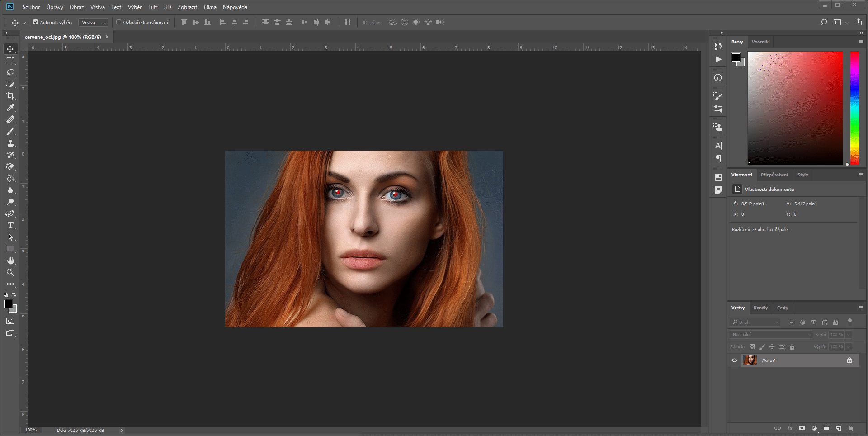868x436 pixels.
Task: Activate the Zoom tool
Action: coord(10,272)
